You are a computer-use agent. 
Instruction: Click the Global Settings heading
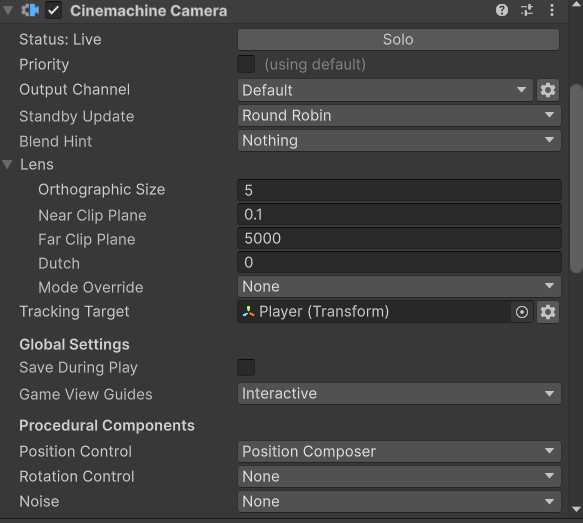(x=74, y=345)
